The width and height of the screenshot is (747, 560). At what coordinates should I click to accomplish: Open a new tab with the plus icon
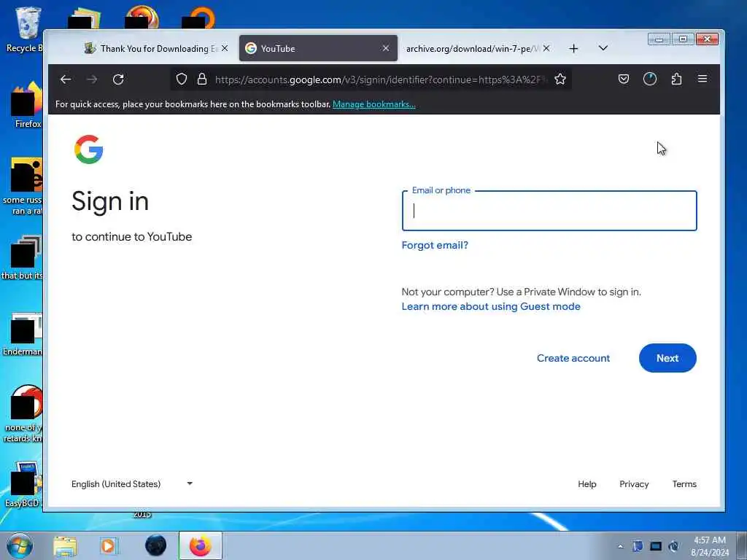573,49
